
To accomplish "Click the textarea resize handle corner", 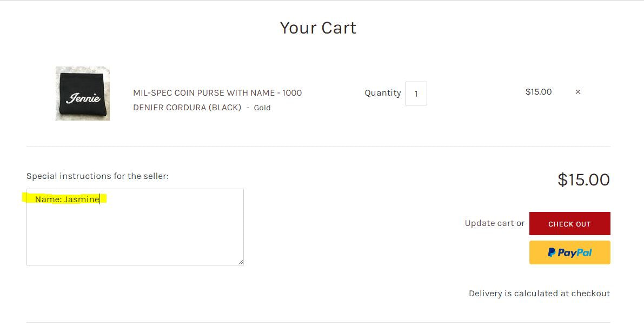I will pyautogui.click(x=241, y=262).
